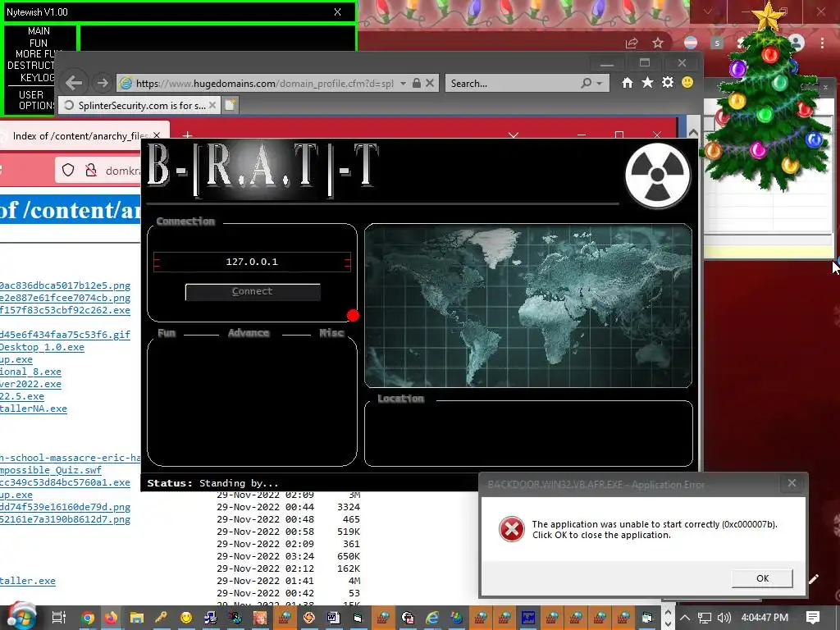This screenshot has height=630, width=840.
Task: Click the 519K file size entry
Action: click(x=349, y=532)
